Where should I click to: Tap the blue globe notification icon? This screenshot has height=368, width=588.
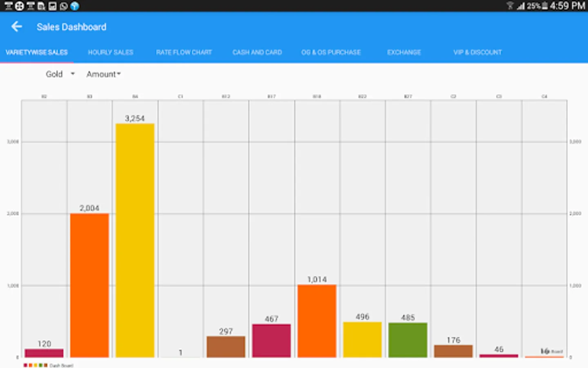(x=74, y=6)
